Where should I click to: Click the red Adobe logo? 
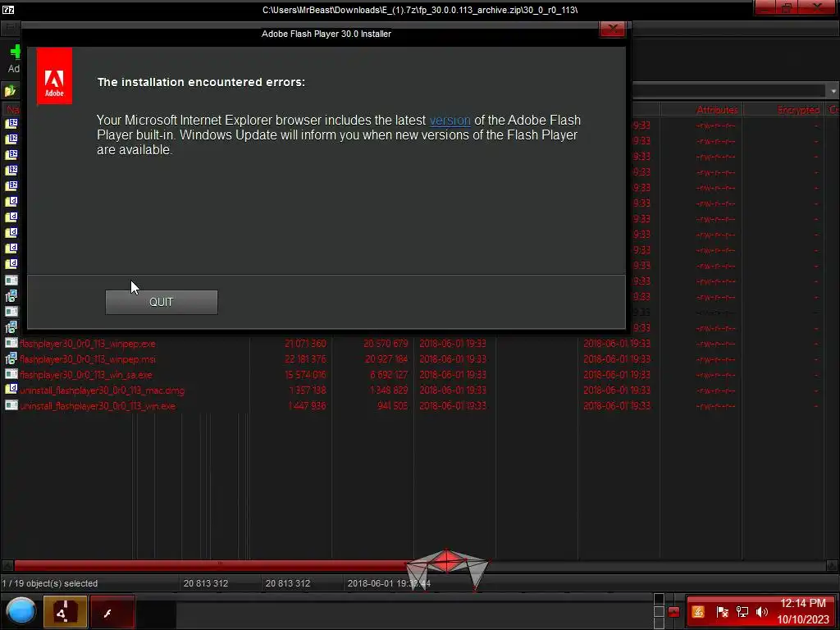click(54, 76)
